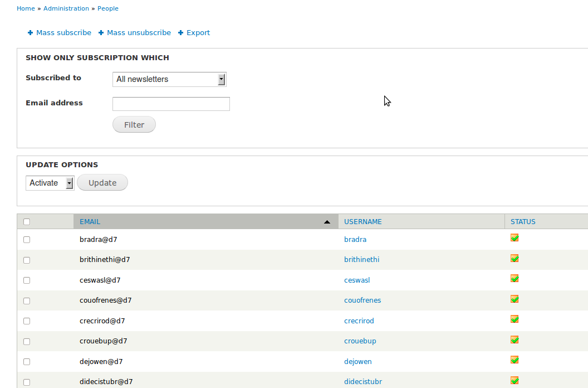Open the ceswasl username link
The height and width of the screenshot is (388, 588).
(357, 280)
